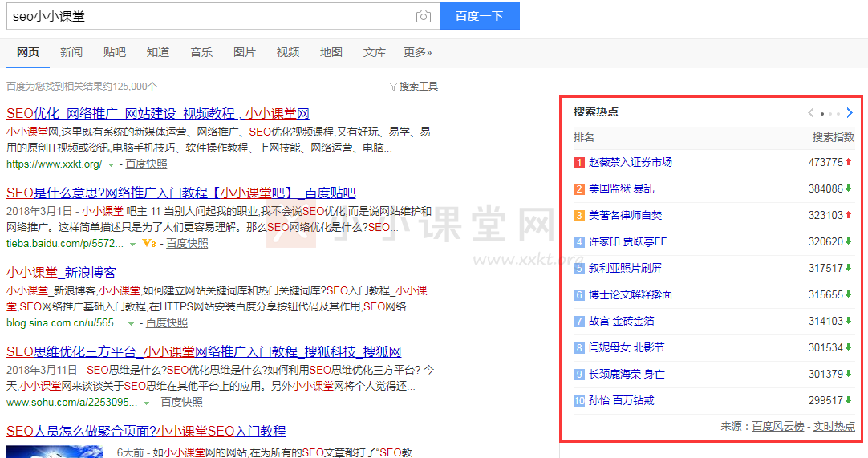Click the 百度一下 search button

click(480, 16)
